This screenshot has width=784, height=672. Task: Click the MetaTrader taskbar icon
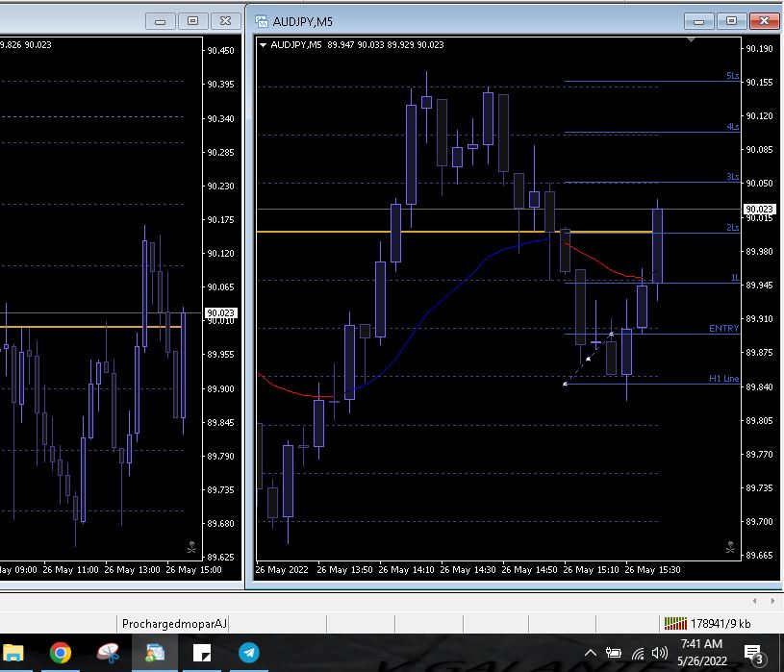[x=154, y=654]
